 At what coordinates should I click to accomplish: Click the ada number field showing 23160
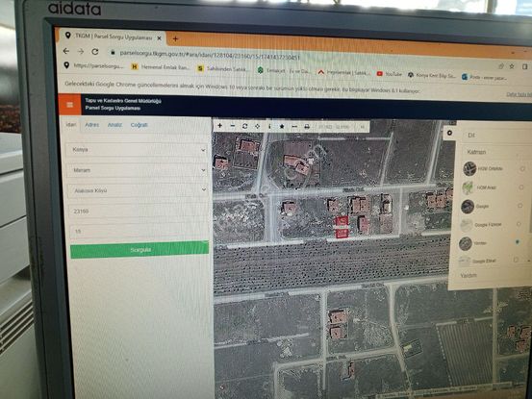point(139,212)
